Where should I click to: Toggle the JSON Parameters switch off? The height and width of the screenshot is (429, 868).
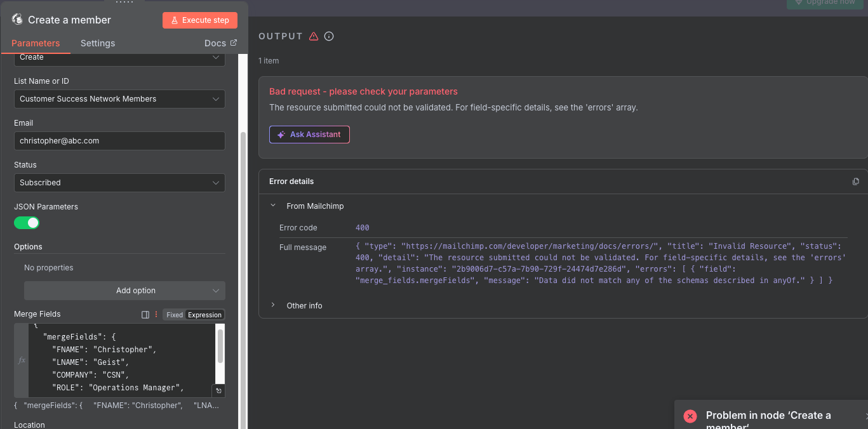(x=27, y=223)
